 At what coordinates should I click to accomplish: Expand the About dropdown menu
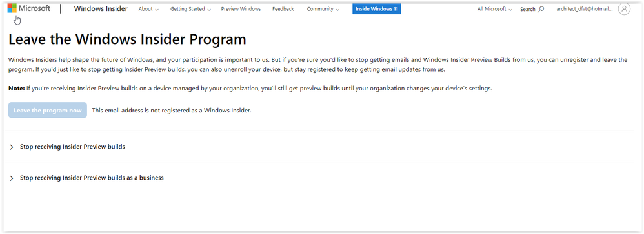[148, 9]
